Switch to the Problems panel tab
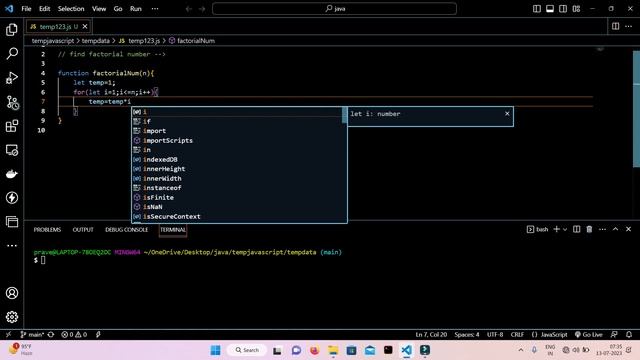Screen dimensions: 640x360 click(47, 230)
